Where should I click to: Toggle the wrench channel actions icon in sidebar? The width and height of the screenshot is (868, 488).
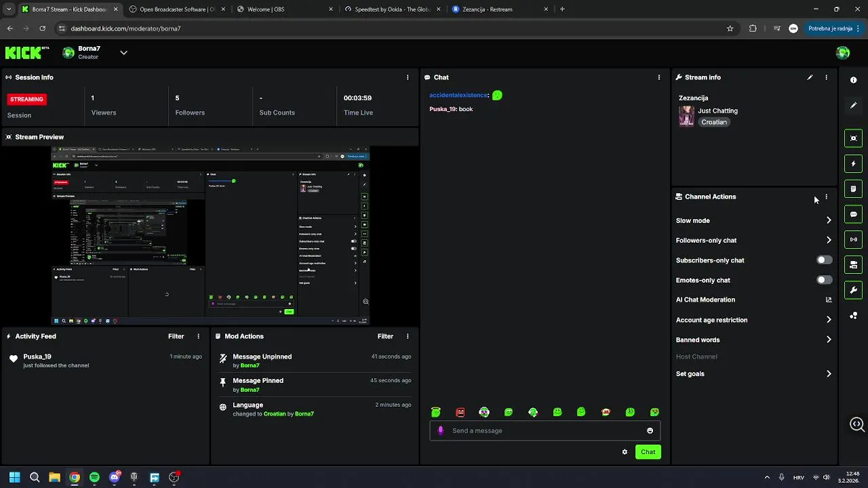[x=853, y=290]
